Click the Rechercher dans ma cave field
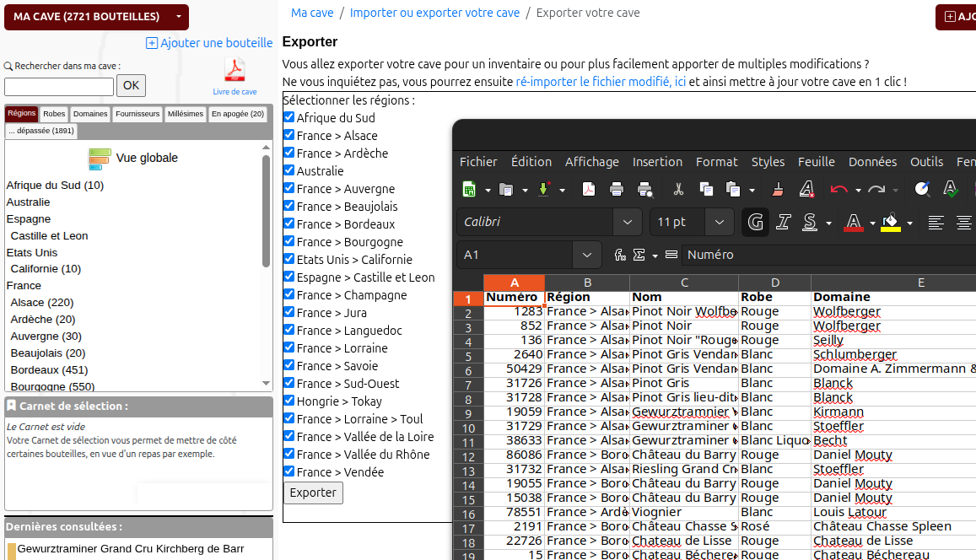 [x=59, y=86]
